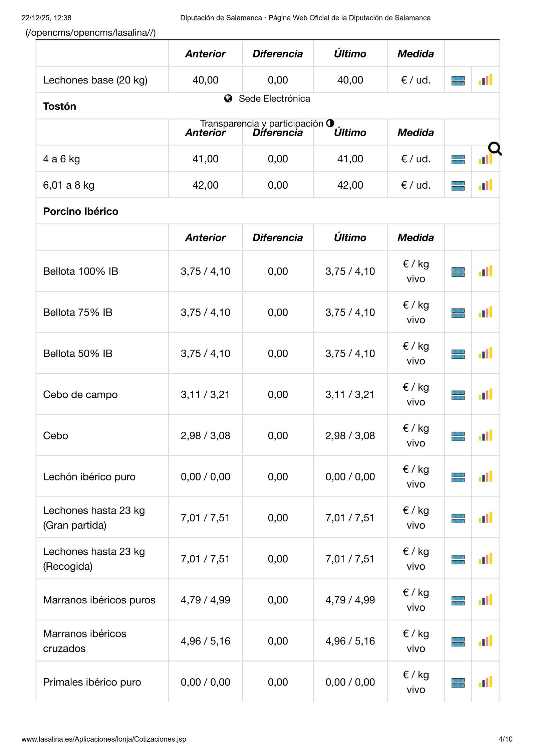Open table icon for Lechón ibérico puro

pyautogui.click(x=458, y=477)
